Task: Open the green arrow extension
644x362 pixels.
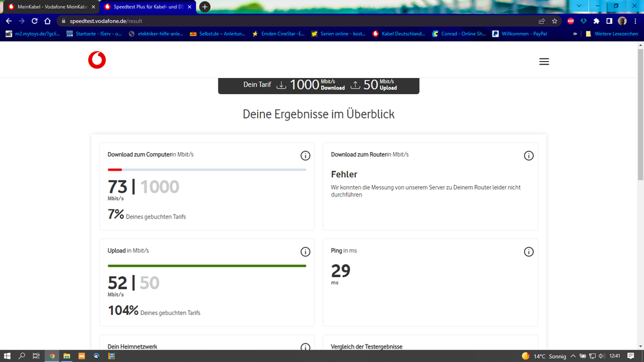Action: pos(583,21)
